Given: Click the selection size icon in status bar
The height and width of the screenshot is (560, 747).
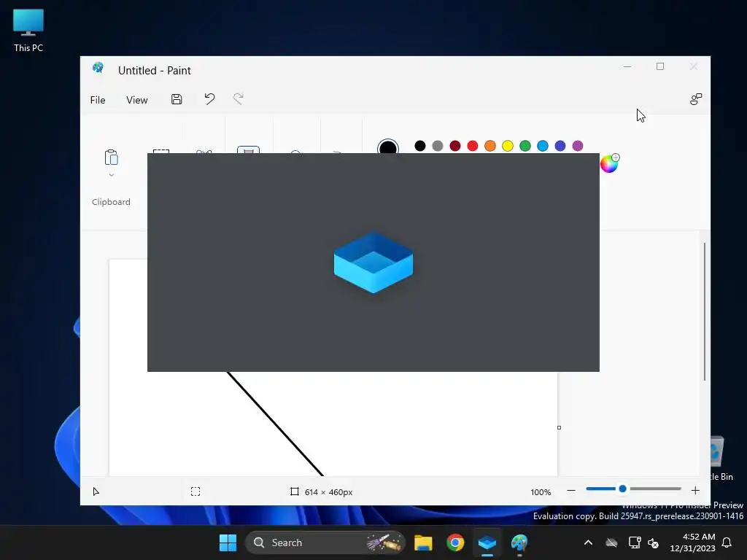Looking at the screenshot, I should (x=196, y=491).
